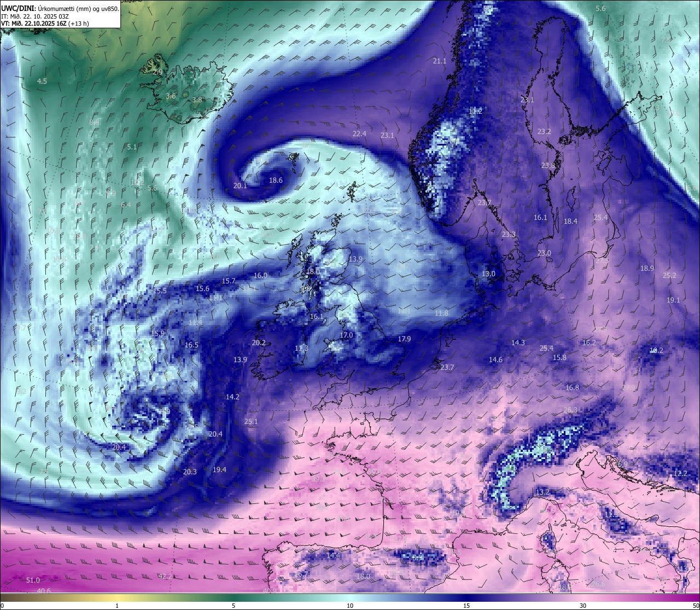Click the 3.8 value over Iceland
Screen dimensions: 700x610
coord(197,100)
